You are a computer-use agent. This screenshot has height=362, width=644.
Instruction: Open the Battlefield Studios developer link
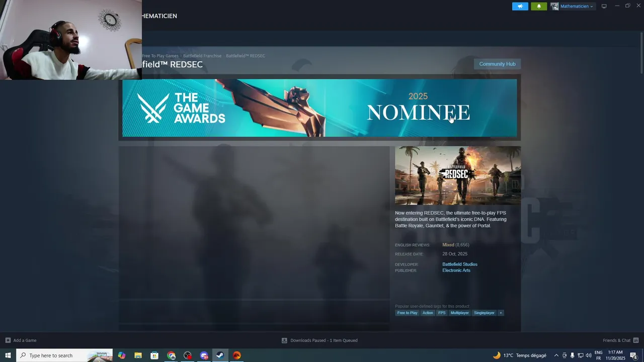(460, 264)
